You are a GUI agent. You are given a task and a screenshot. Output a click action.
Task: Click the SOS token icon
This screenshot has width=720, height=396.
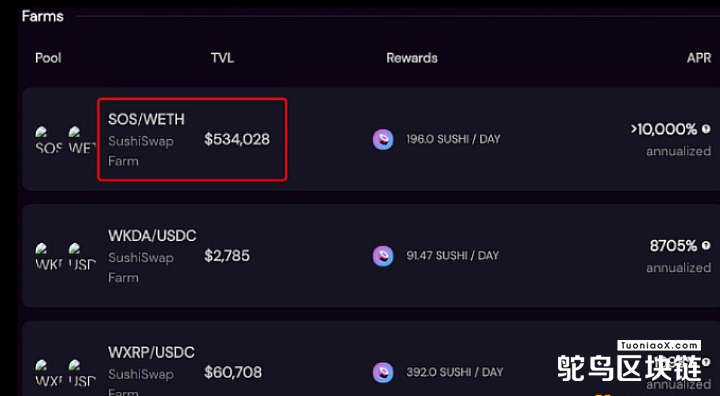(49, 140)
